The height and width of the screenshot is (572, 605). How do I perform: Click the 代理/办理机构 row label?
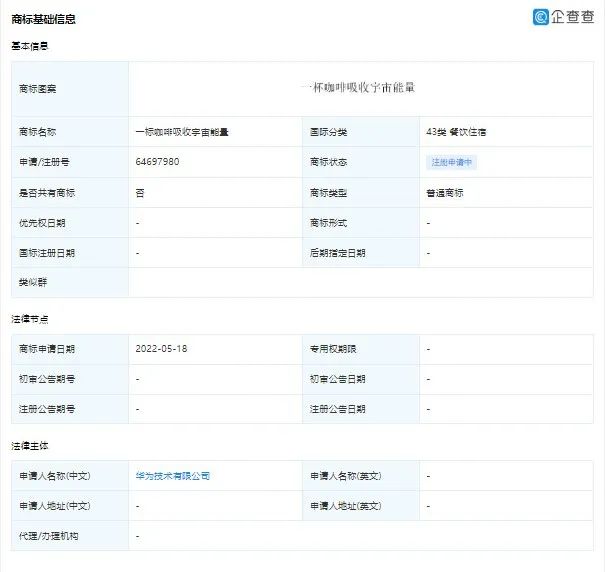click(48, 536)
